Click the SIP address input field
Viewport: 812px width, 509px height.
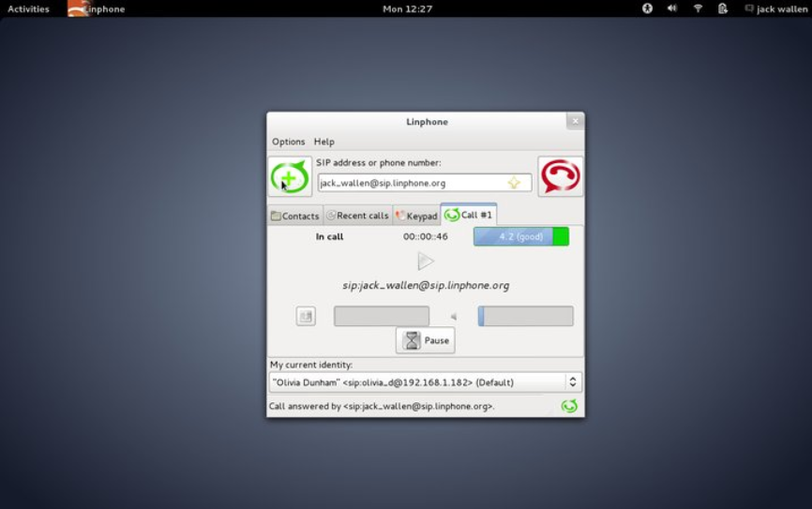point(425,183)
